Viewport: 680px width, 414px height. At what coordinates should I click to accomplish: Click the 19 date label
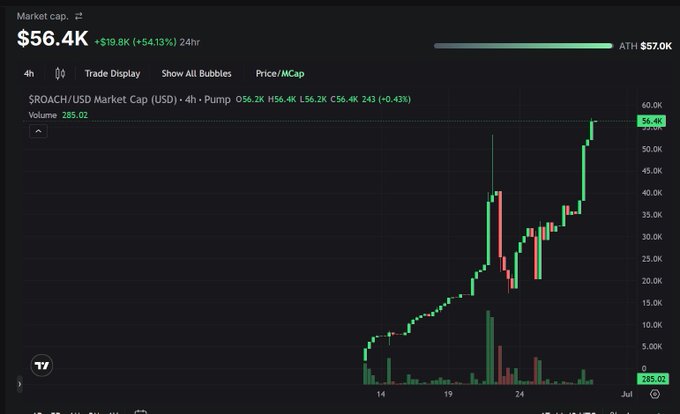point(448,394)
